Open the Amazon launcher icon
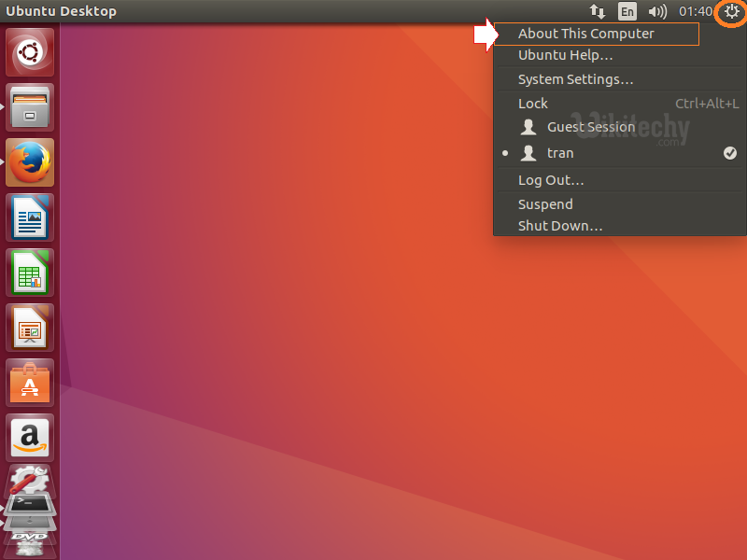 (x=31, y=438)
